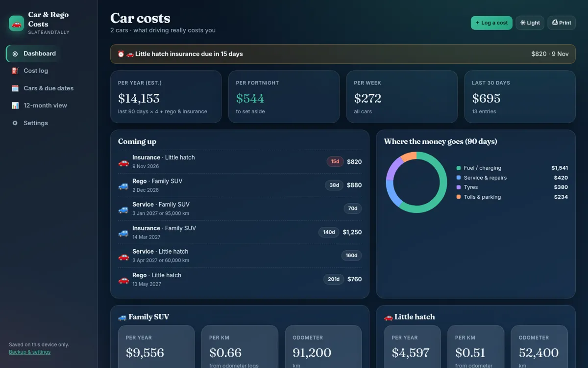Click the $380 tyres total

tap(561, 187)
